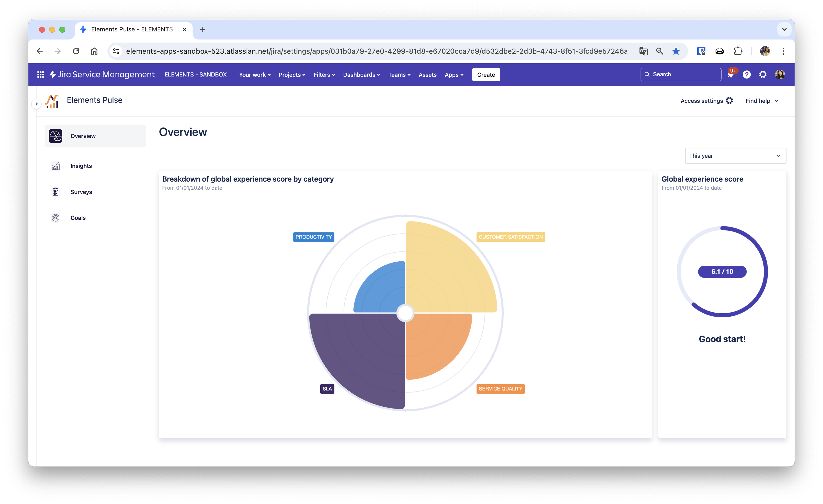Expand the collapsed left sidebar chevron
Screen dimensions: 823x504
[x=36, y=104]
